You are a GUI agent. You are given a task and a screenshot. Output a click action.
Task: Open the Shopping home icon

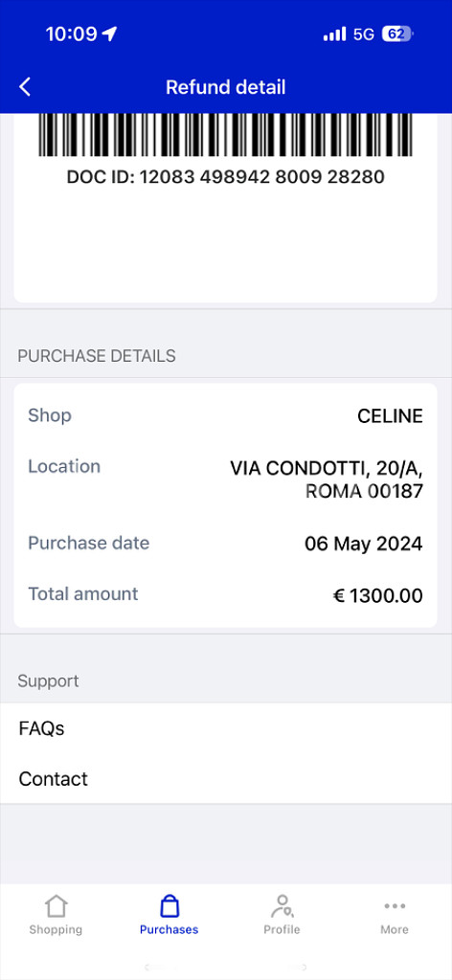[56, 905]
